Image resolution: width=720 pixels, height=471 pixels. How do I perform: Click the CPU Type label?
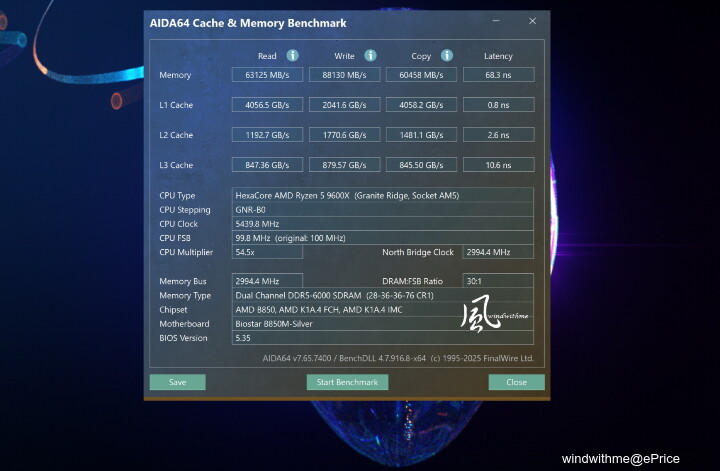pos(177,196)
